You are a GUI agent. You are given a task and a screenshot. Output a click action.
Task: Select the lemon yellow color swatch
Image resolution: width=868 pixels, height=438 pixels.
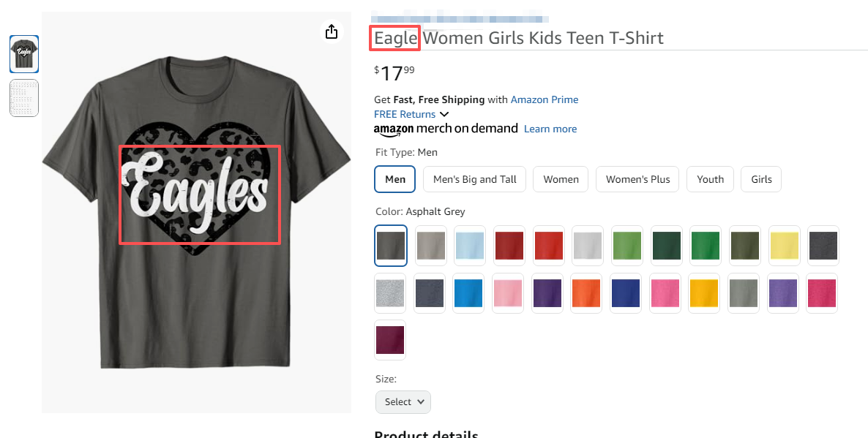(x=784, y=245)
